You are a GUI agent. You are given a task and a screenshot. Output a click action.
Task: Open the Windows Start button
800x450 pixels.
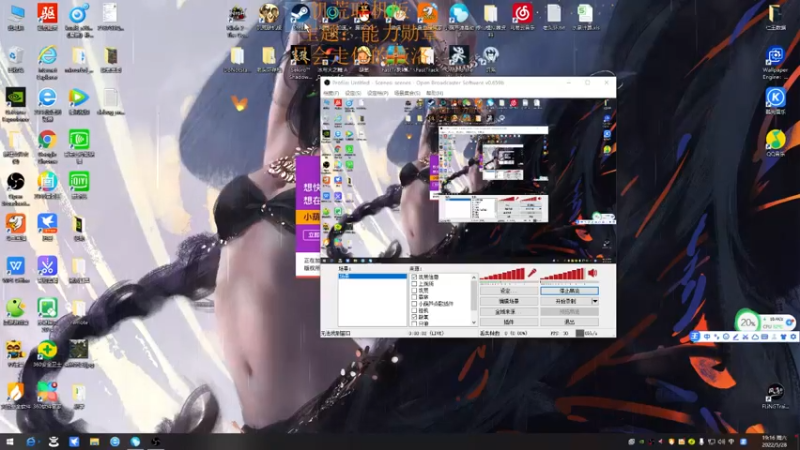[x=10, y=441]
